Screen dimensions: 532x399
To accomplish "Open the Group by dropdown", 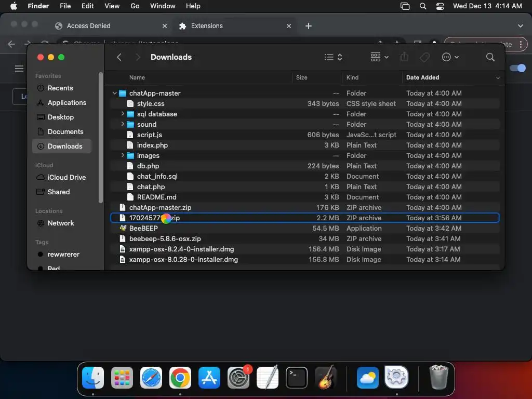I will click(380, 57).
